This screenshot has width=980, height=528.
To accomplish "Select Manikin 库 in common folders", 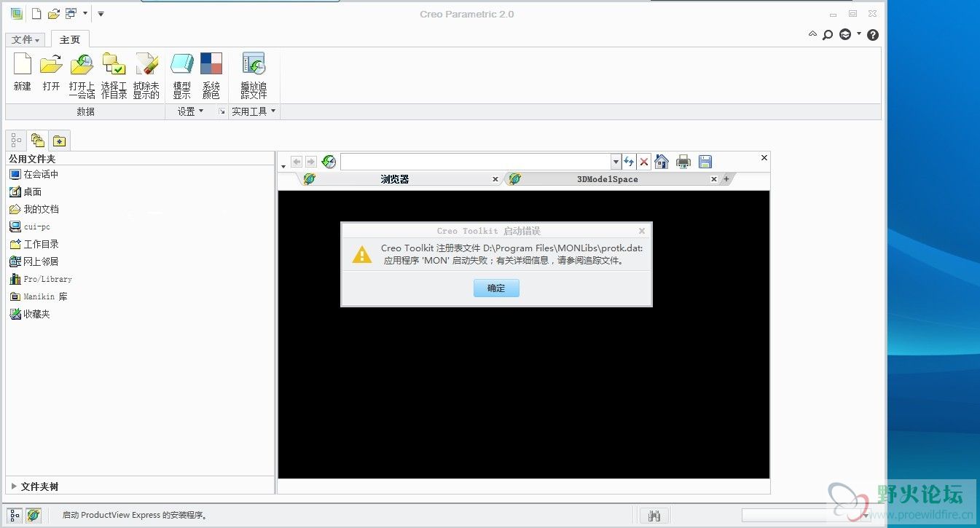I will click(39, 297).
